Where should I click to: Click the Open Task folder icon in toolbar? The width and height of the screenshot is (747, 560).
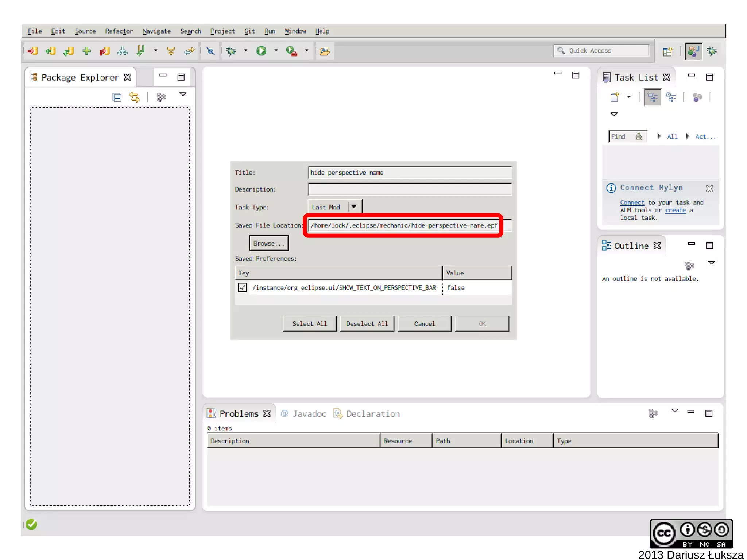click(x=325, y=51)
